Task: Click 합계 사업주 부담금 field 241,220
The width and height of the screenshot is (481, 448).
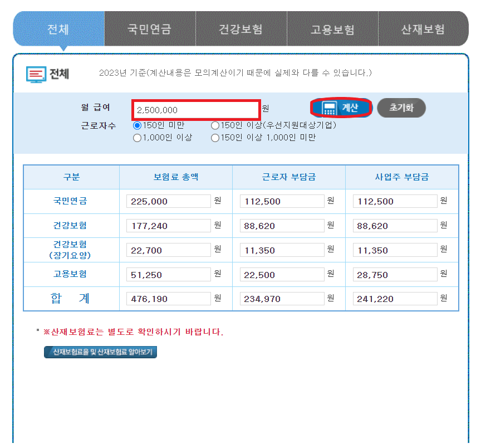Action: (395, 299)
